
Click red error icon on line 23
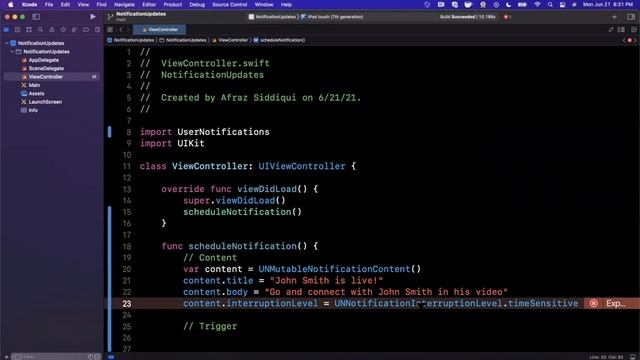pos(593,303)
